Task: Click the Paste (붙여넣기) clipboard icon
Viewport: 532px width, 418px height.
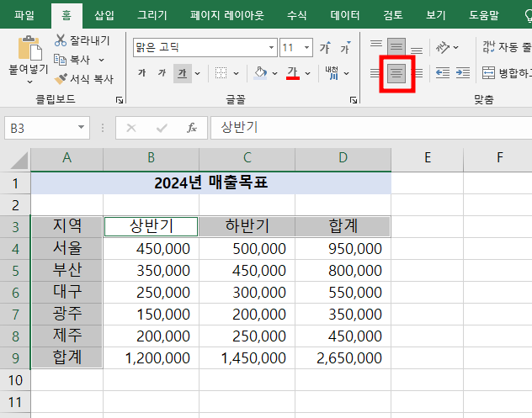Action: point(29,49)
